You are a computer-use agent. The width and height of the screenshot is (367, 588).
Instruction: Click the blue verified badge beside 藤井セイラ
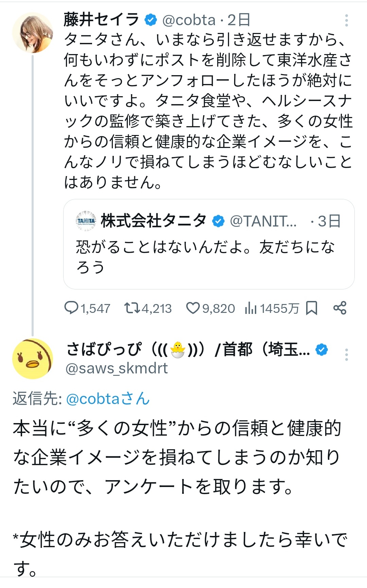coord(151,20)
